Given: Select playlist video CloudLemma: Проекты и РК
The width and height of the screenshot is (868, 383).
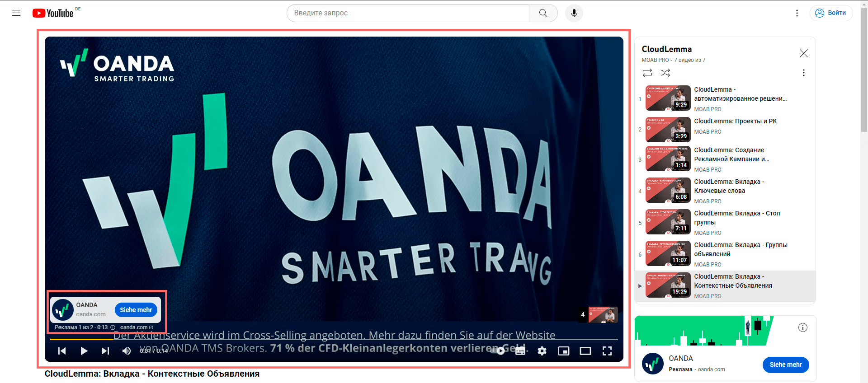Looking at the screenshot, I should [735, 121].
